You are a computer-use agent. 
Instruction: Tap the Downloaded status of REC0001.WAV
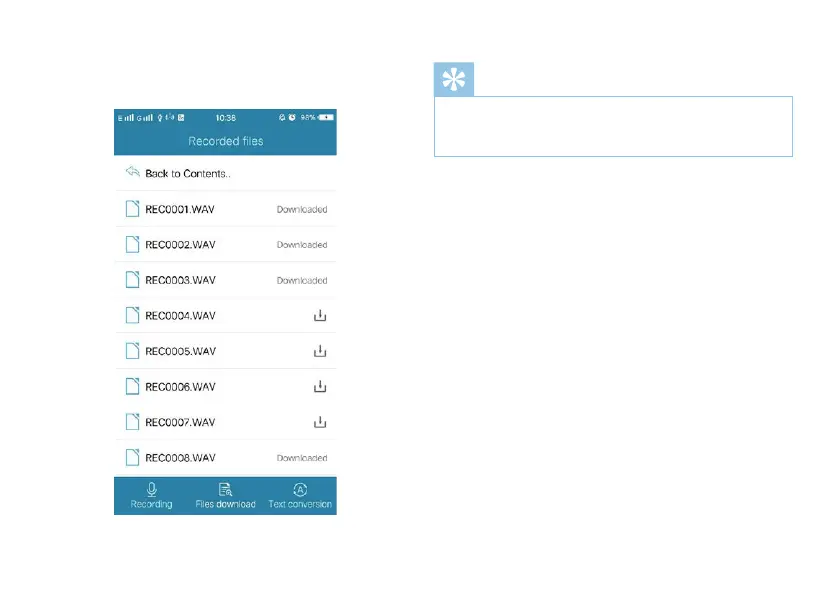click(x=302, y=209)
